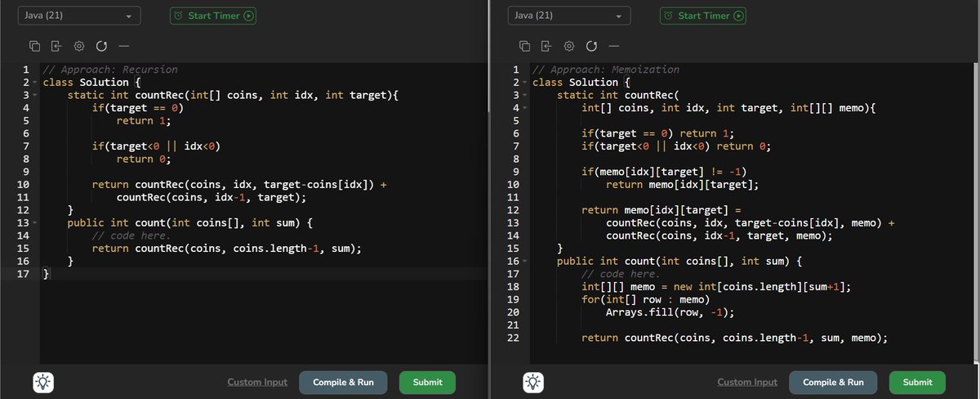Click the dash minimize icon in right editor toolbar
Image resolution: width=980 pixels, height=399 pixels.
[613, 46]
